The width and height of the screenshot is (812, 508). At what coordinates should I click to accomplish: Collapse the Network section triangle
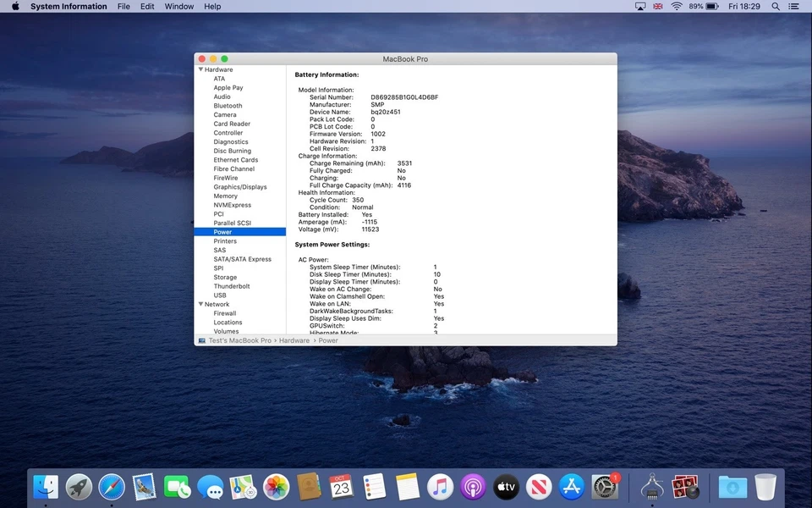click(200, 304)
